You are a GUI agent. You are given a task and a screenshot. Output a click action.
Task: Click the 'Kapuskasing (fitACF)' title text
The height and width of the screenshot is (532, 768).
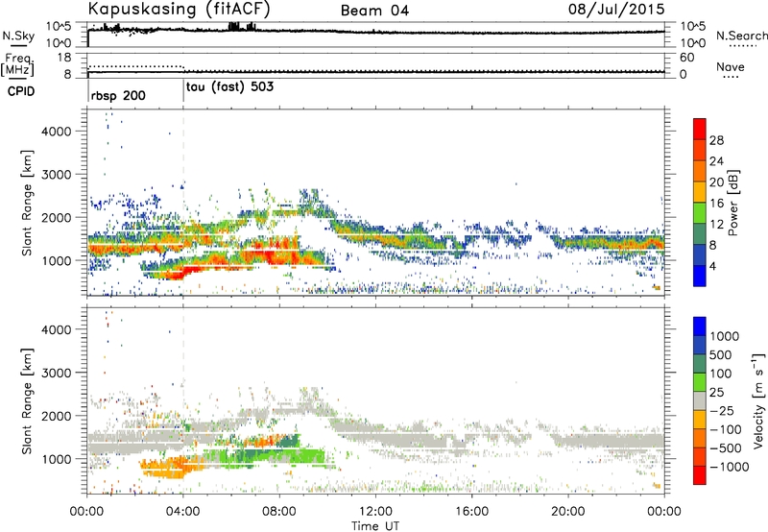179,10
